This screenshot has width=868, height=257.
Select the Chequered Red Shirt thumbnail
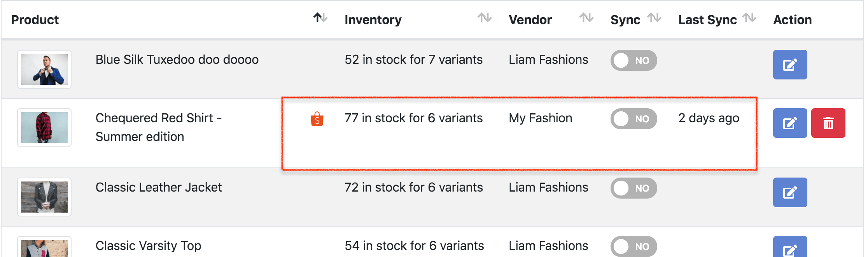point(44,128)
